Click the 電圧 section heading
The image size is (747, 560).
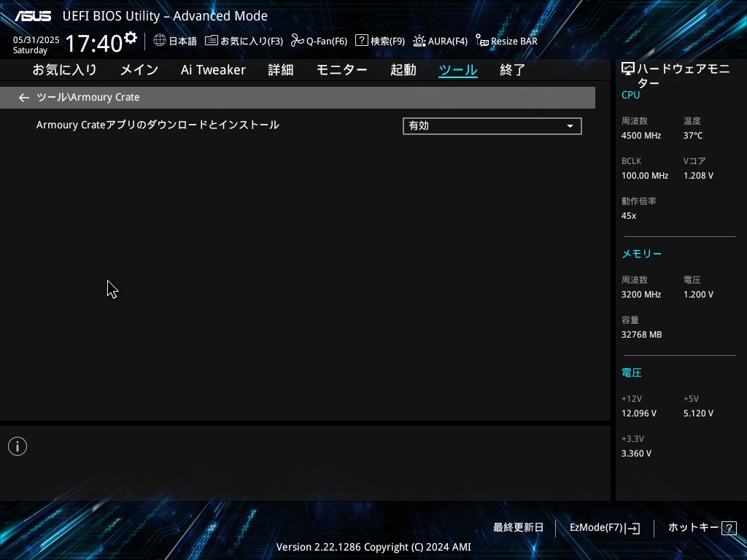632,373
